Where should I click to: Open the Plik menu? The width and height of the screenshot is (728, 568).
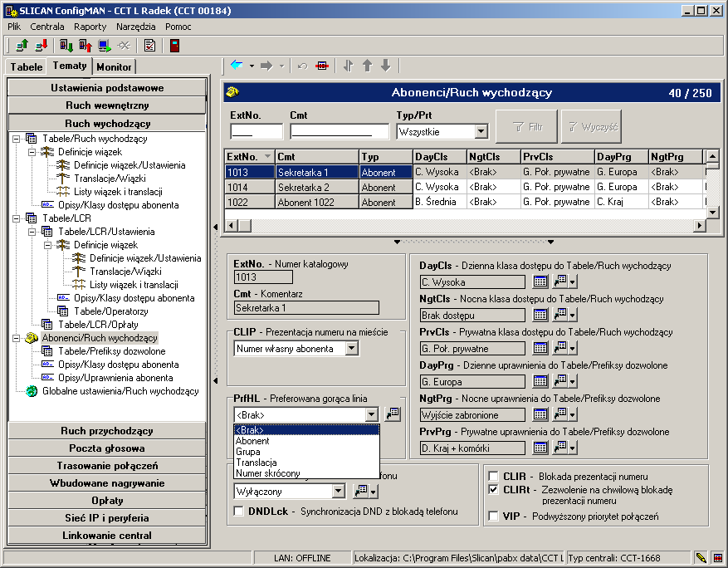(x=14, y=27)
